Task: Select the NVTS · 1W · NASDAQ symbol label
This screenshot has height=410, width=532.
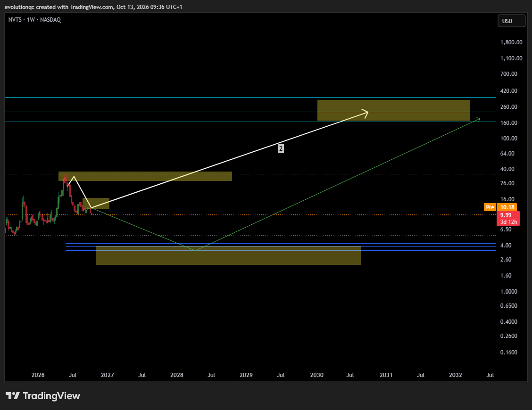Action: pos(34,20)
